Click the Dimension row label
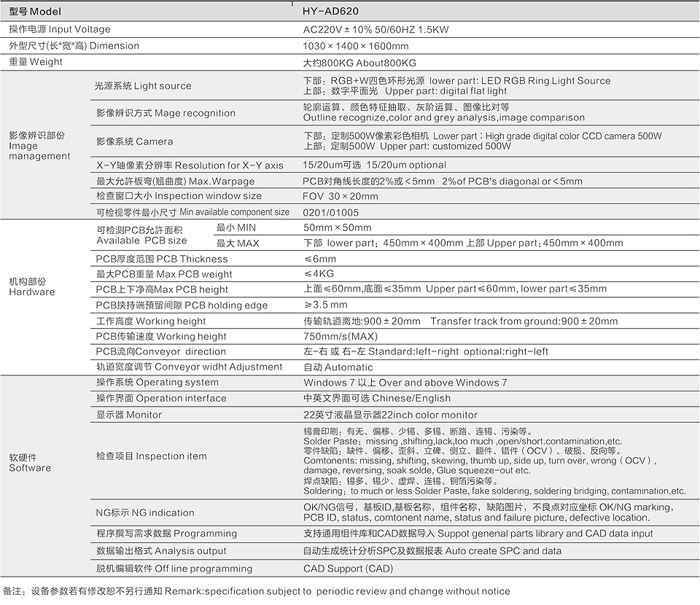This screenshot has width=700, height=605. pos(74,46)
